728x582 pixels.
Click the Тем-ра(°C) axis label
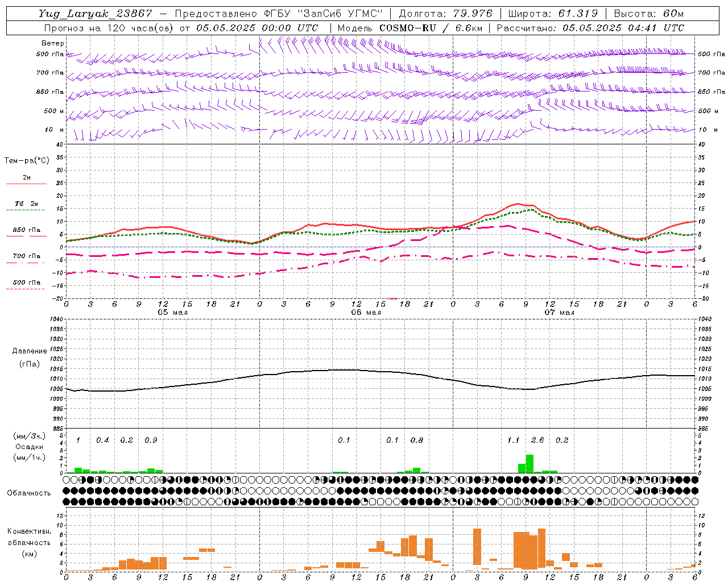pos(27,161)
